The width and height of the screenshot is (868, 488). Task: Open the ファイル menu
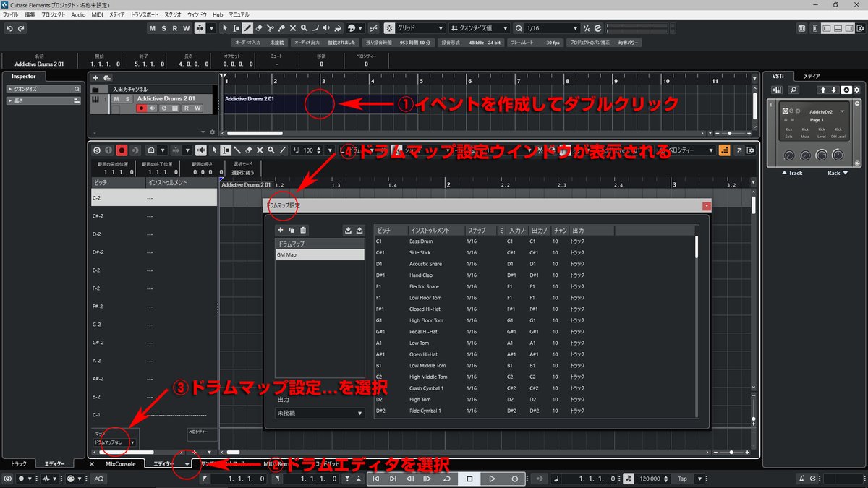pos(11,14)
